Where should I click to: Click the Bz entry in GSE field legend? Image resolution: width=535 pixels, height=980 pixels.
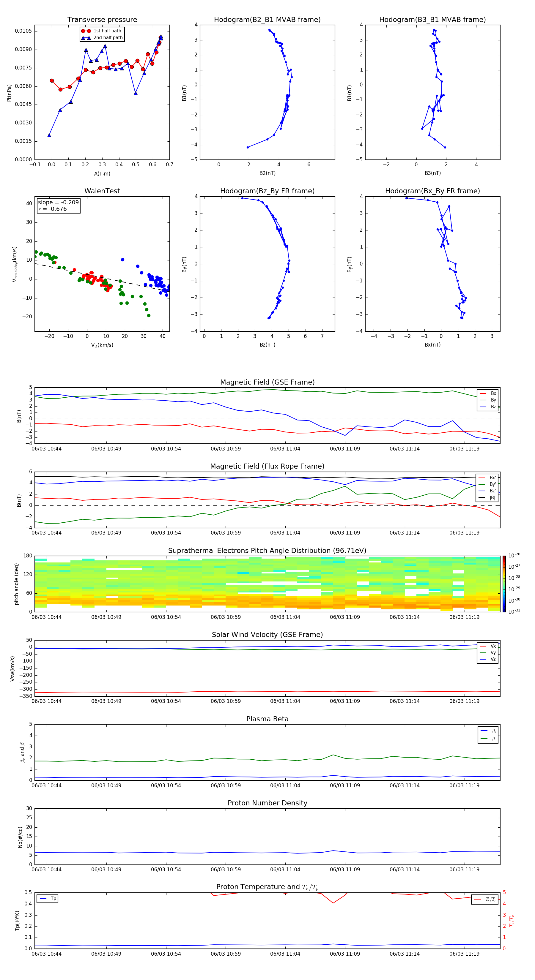click(x=488, y=407)
